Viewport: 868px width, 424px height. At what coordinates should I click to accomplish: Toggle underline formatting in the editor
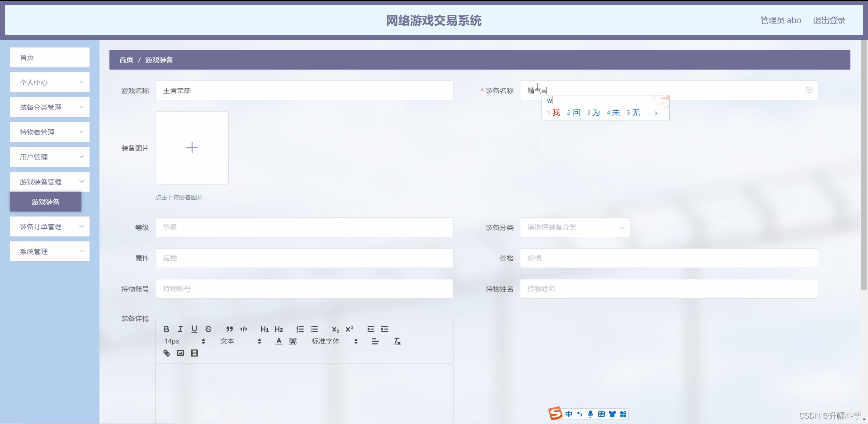(194, 329)
